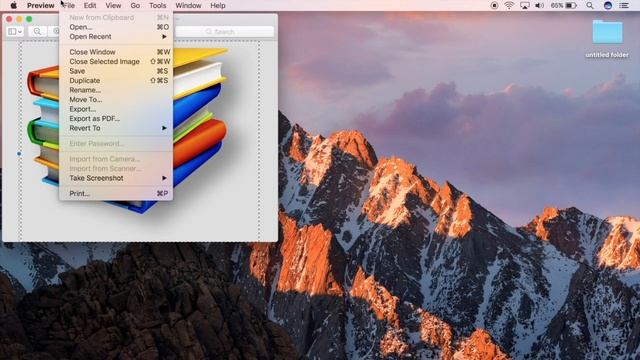This screenshot has width=640, height=360.
Task: Click the red close window button
Action: tap(9, 19)
